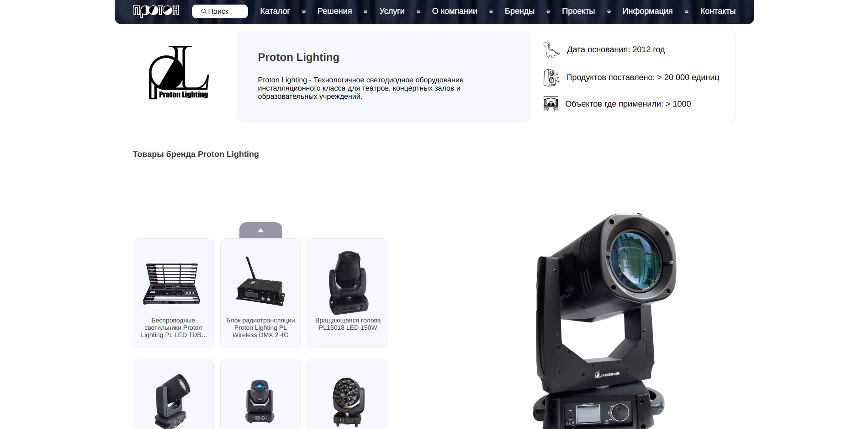The width and height of the screenshot is (868, 429).
Task: Open the Информация menu
Action: coord(647,11)
